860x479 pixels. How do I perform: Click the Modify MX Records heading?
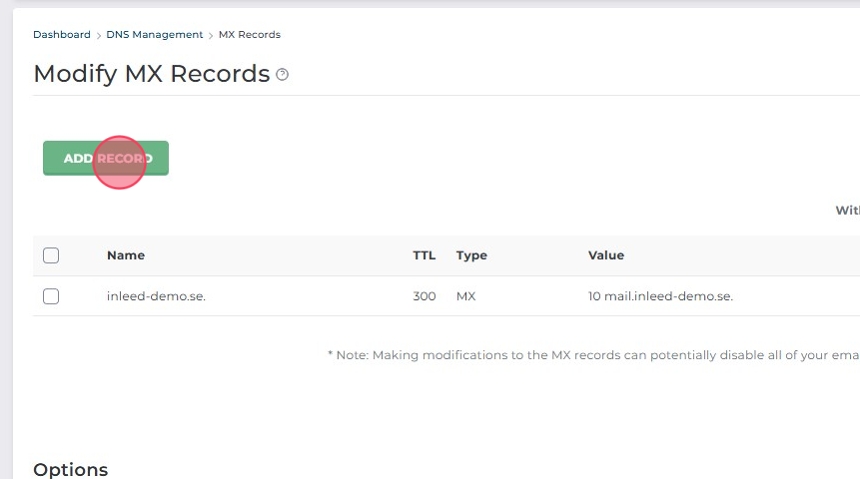[x=152, y=74]
